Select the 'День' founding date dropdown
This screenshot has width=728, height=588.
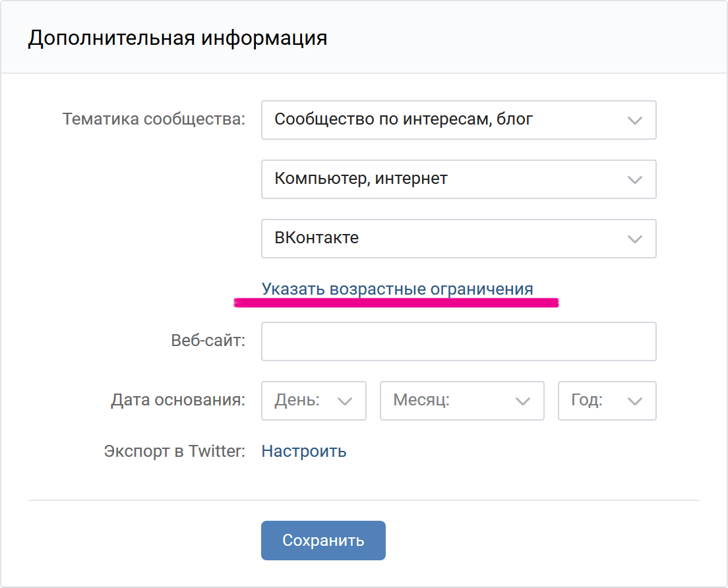pos(303,401)
